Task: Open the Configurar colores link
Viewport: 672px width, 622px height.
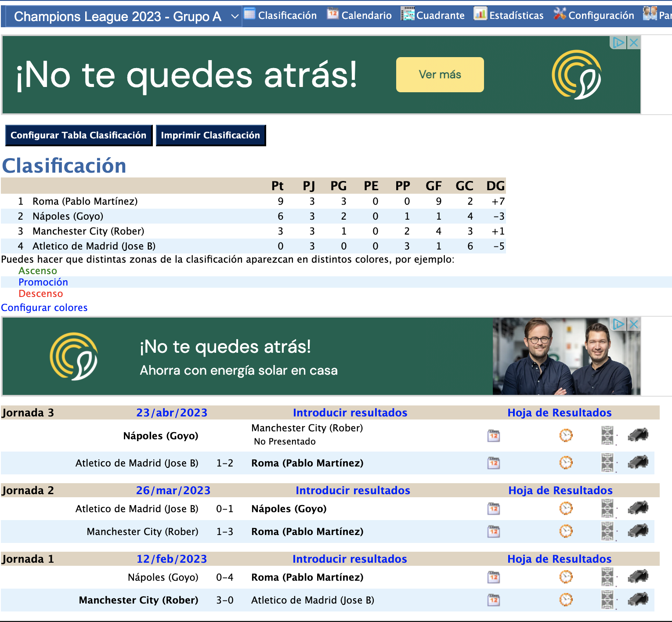Action: pos(44,307)
